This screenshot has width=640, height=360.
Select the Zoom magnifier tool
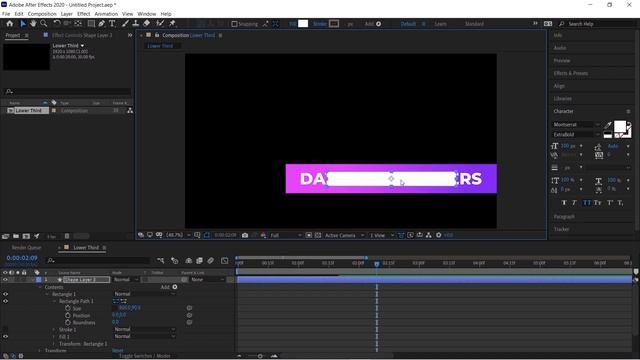point(44,24)
